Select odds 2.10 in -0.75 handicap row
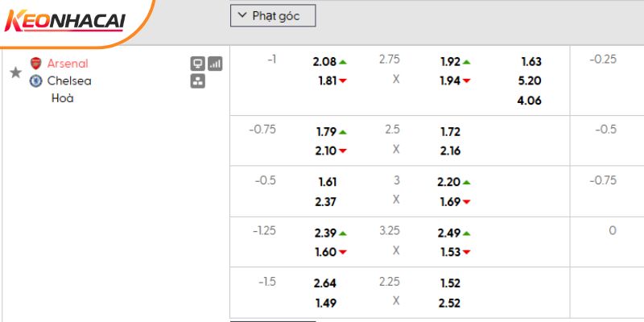This screenshot has width=644, height=322. [x=325, y=151]
